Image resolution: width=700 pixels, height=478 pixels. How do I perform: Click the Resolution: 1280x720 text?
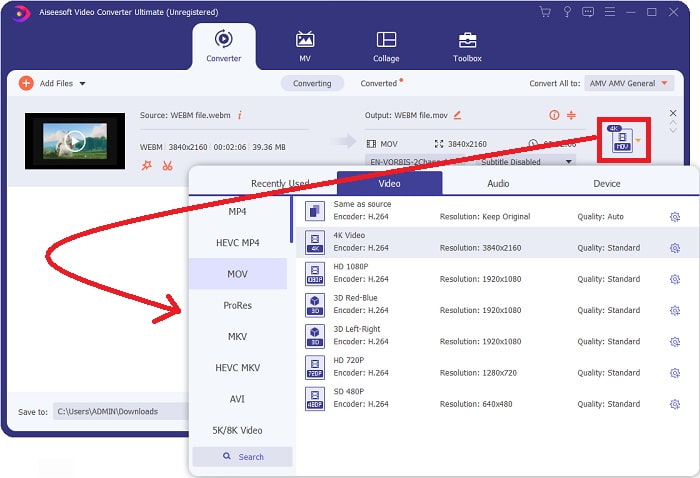click(478, 373)
